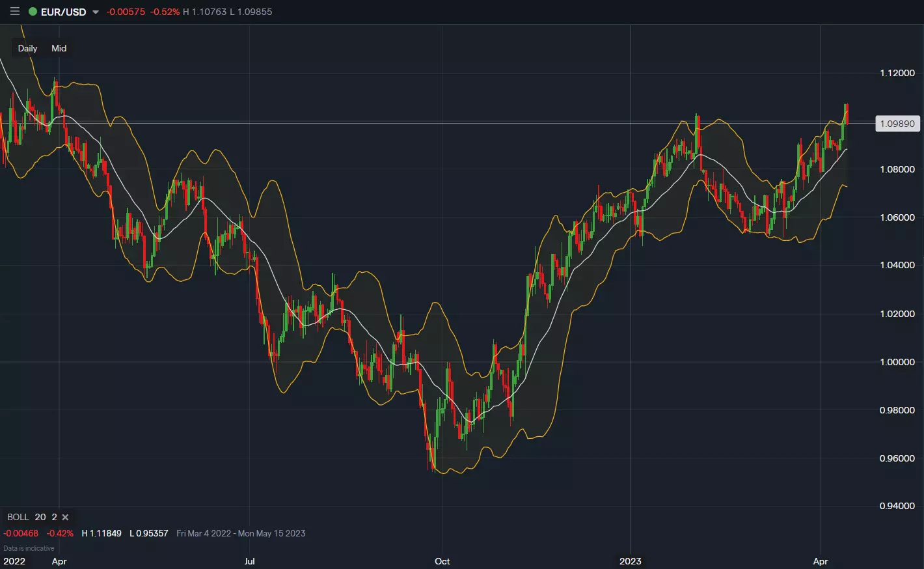Click the -0.00575 price change value in header
The image size is (924, 569).
point(126,12)
